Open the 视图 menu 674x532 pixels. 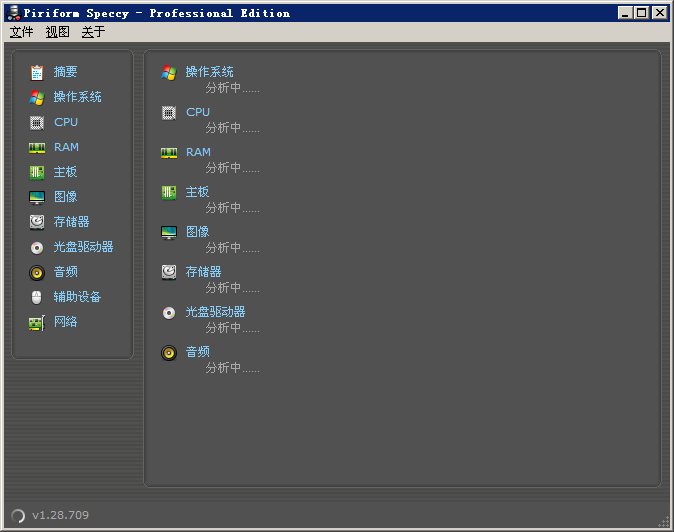coord(58,32)
